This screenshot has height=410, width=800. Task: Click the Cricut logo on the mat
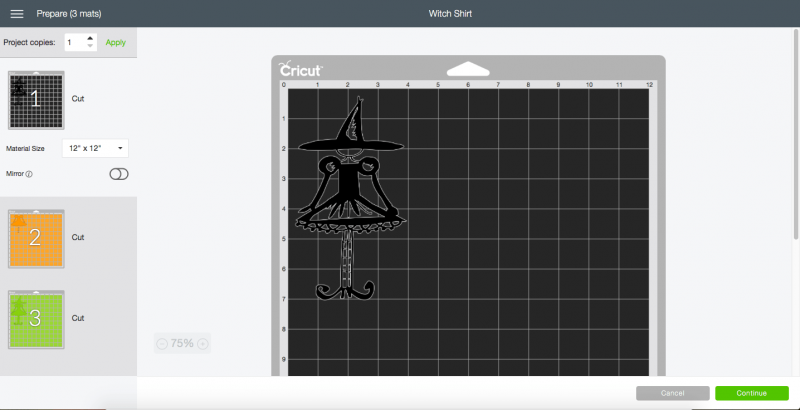[x=300, y=70]
